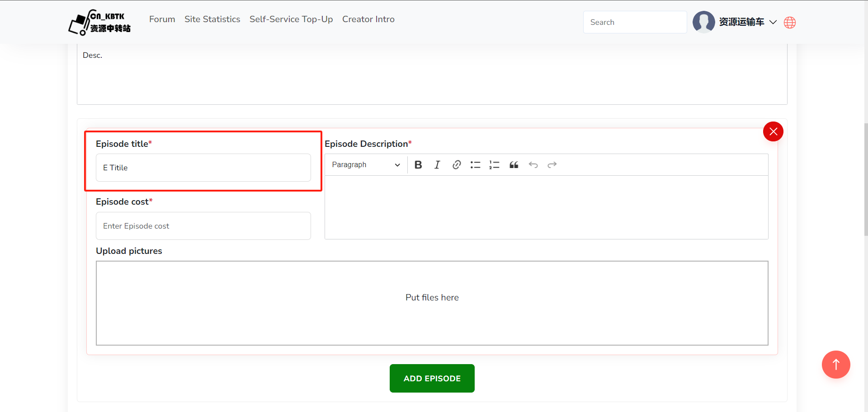Click the globe language icon

pos(790,23)
